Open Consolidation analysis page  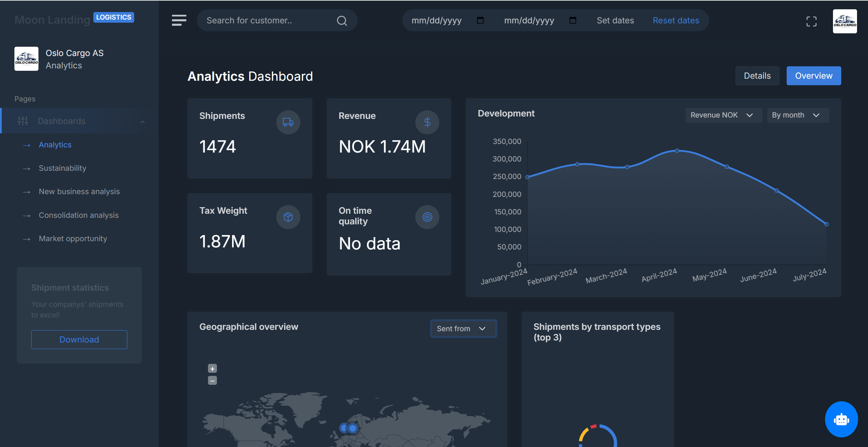coord(79,215)
